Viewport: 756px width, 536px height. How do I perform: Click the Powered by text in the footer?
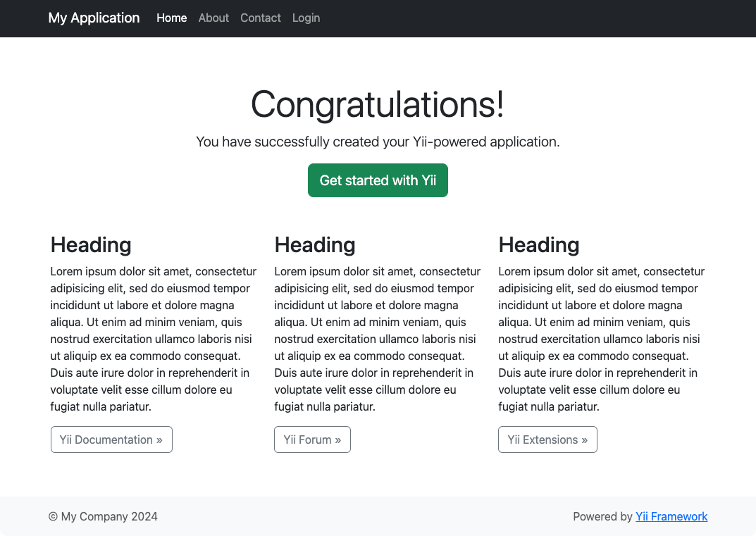tap(602, 516)
